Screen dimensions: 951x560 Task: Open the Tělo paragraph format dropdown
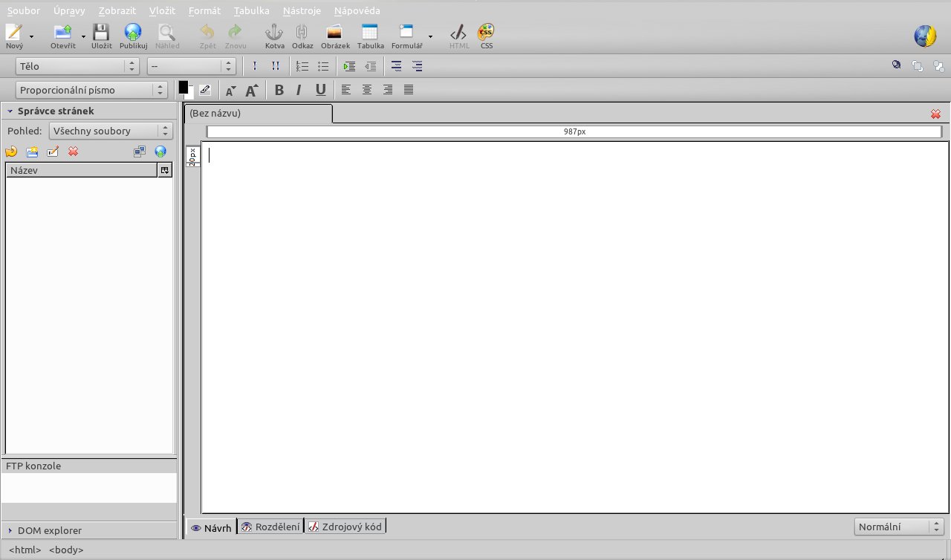click(77, 66)
